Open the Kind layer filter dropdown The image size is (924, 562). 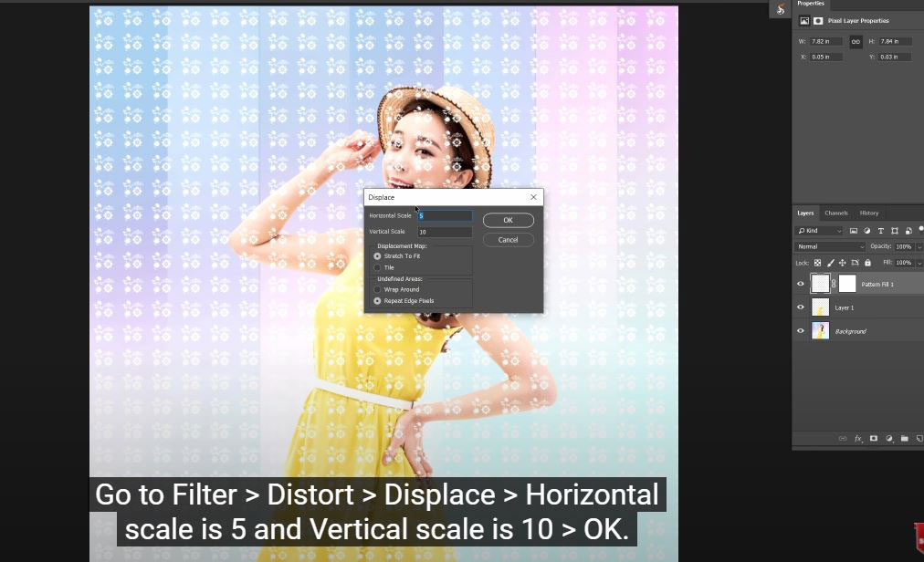coord(819,231)
